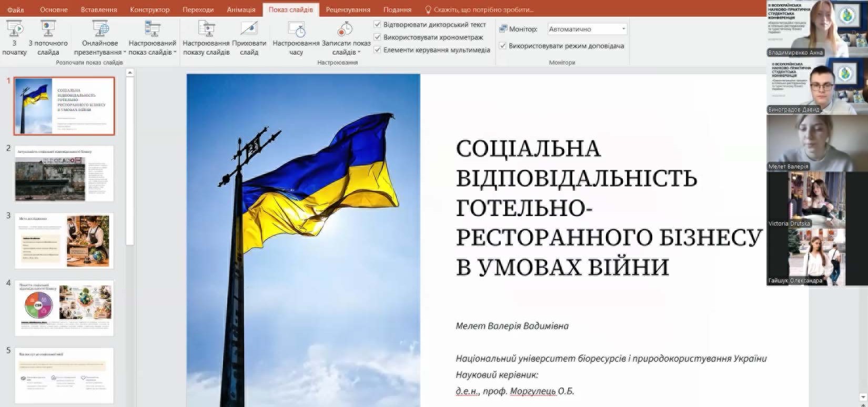Click the slide panel vertical scrollbar
This screenshot has width=868, height=407.
tap(130, 158)
